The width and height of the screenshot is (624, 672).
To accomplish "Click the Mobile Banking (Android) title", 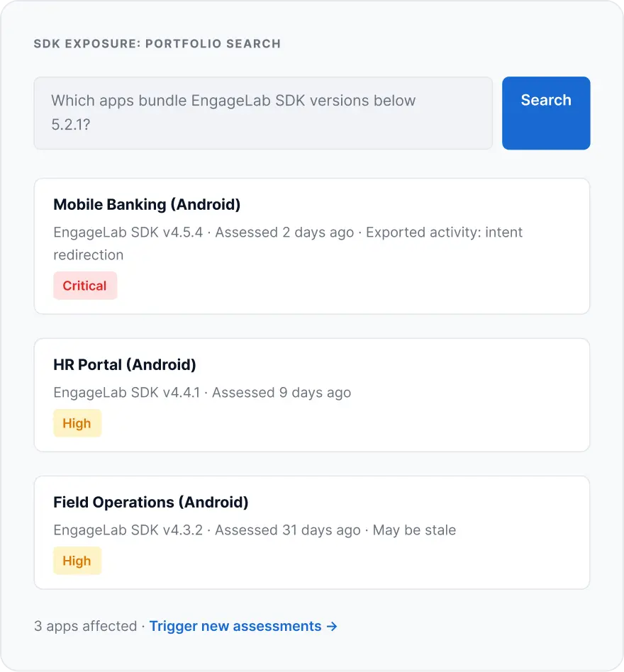I will click(147, 204).
